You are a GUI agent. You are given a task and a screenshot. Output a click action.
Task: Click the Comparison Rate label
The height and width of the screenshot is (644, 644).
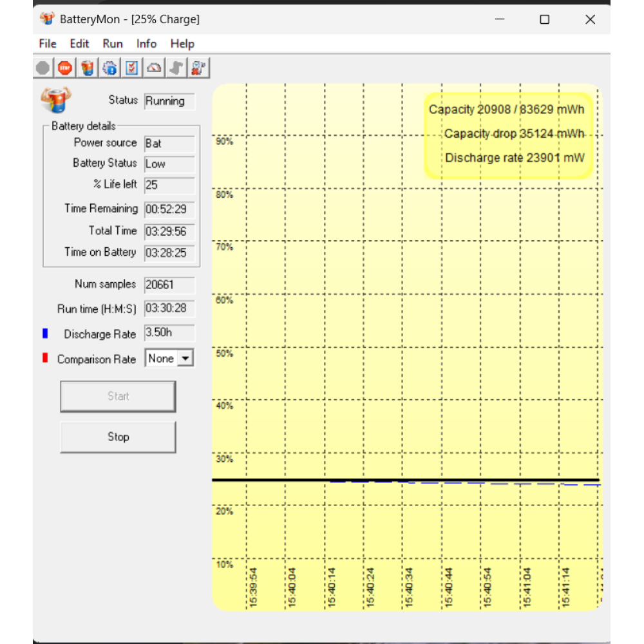97,359
